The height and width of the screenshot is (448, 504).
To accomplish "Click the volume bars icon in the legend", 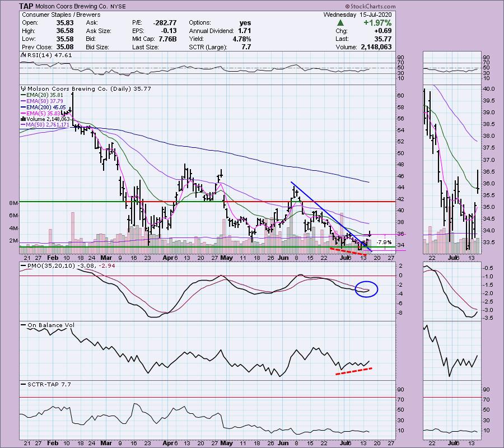I will click(x=24, y=119).
